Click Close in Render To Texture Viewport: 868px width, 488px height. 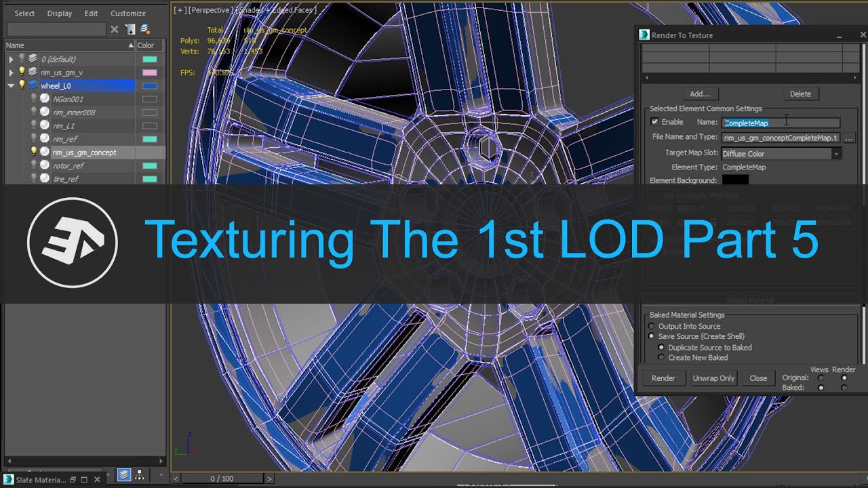click(758, 378)
